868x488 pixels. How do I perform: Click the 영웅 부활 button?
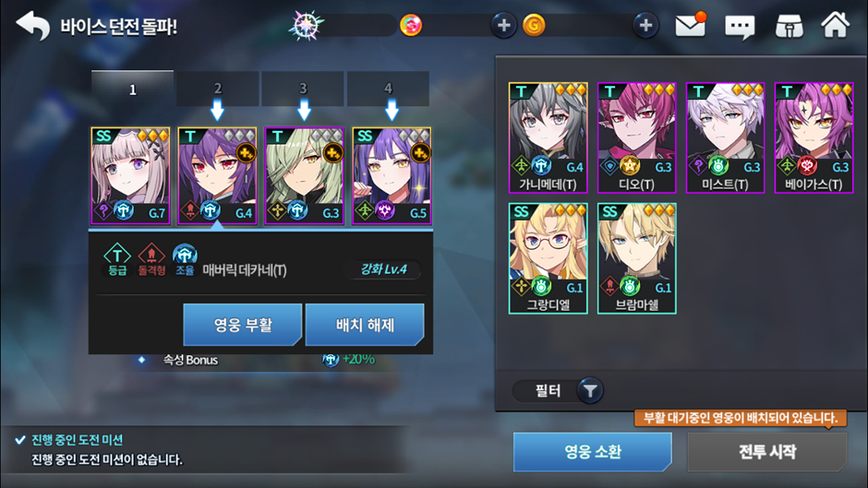tap(243, 325)
